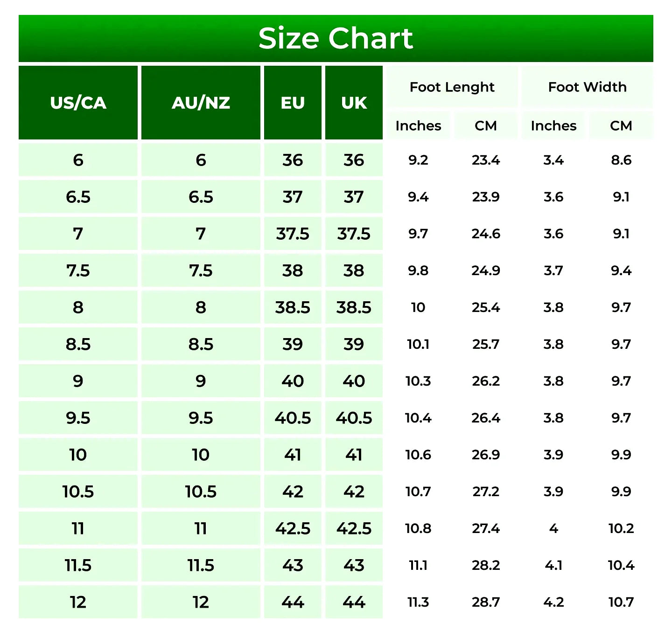This screenshot has width=672, height=637.
Task: Select the 4 inches foot width cell
Action: pyautogui.click(x=553, y=528)
